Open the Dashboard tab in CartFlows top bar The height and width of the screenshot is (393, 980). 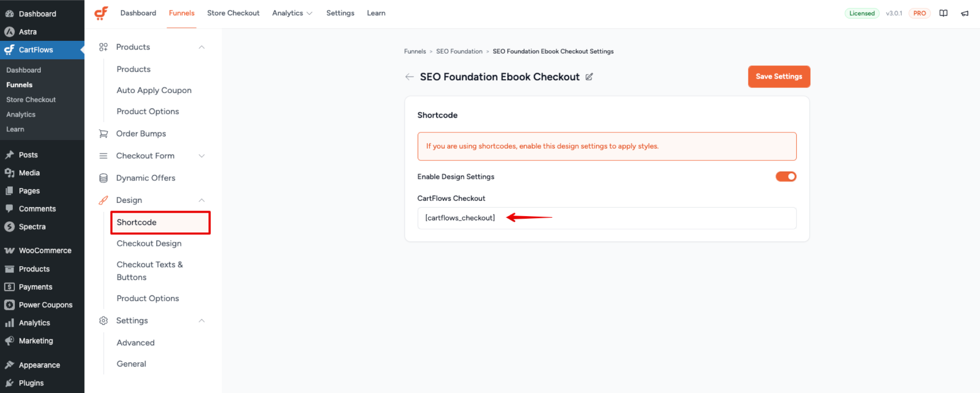click(138, 13)
